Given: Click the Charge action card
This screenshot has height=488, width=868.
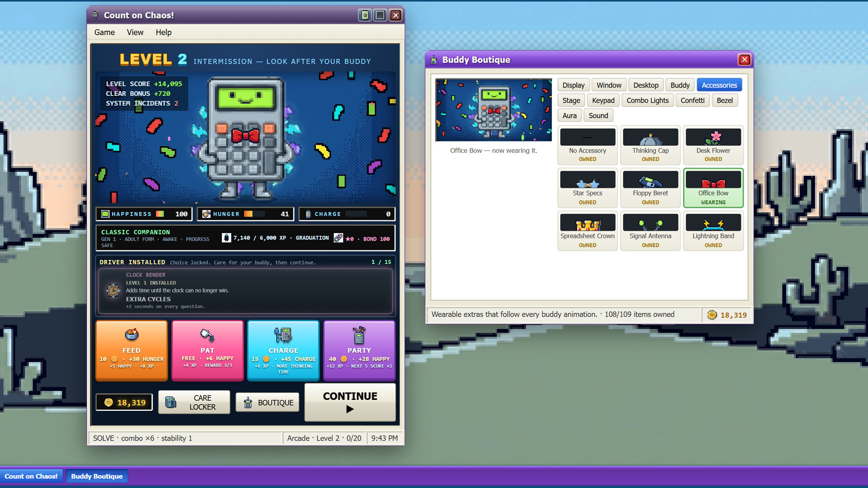Looking at the screenshot, I should coord(283,351).
